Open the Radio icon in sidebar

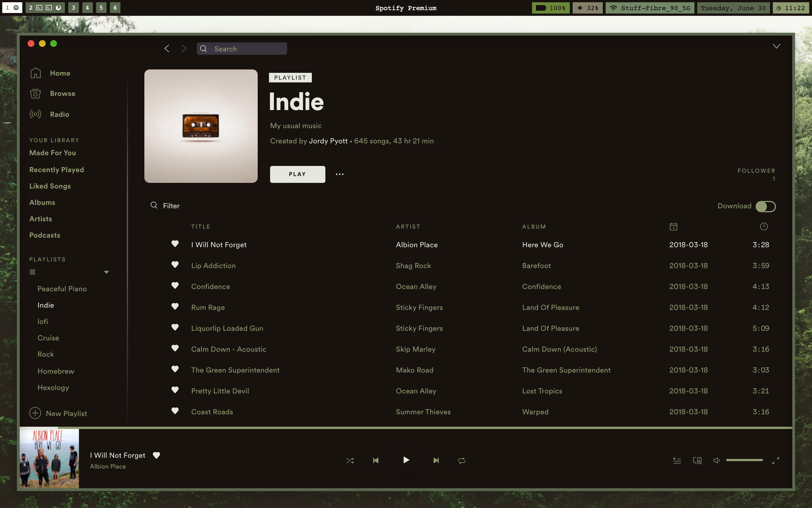coord(35,114)
